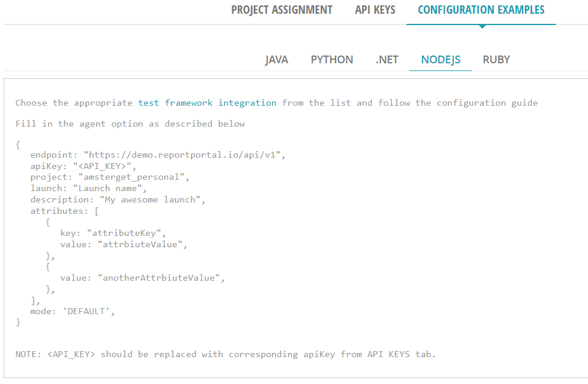The image size is (588, 384).
Task: Click the NODEJS tab
Action: click(440, 59)
